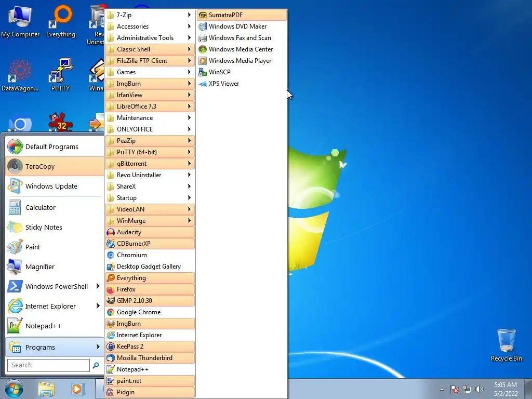Click the search magnifier button
532x399 pixels.
click(x=96, y=365)
